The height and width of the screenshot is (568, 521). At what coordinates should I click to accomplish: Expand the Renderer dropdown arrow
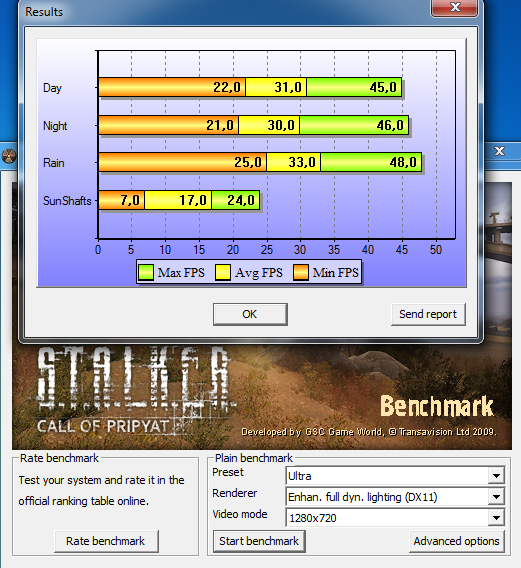click(x=496, y=497)
